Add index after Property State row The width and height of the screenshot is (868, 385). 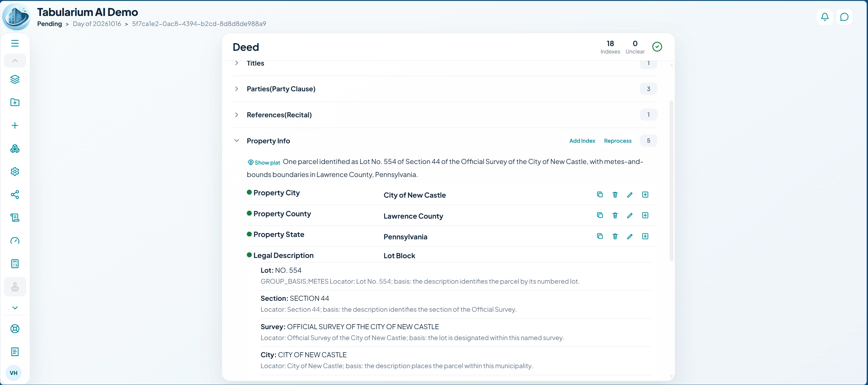tap(645, 236)
